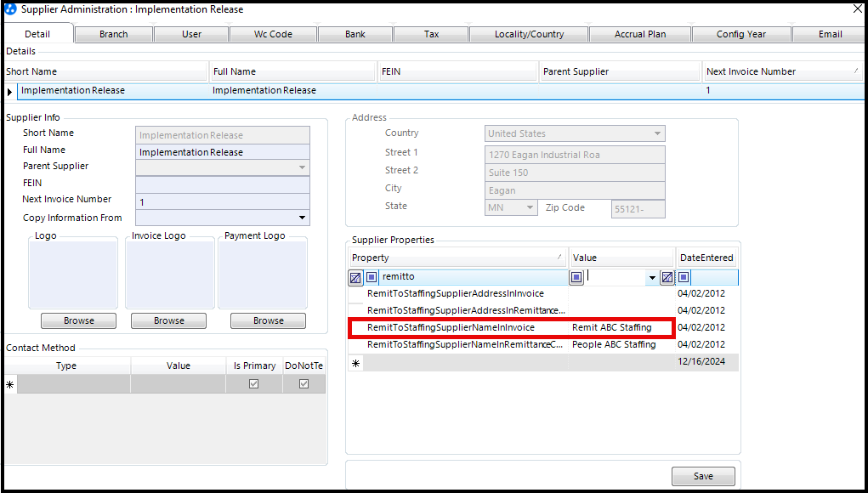Open the Value filter dropdown arrow
This screenshot has width=868, height=493.
click(652, 278)
